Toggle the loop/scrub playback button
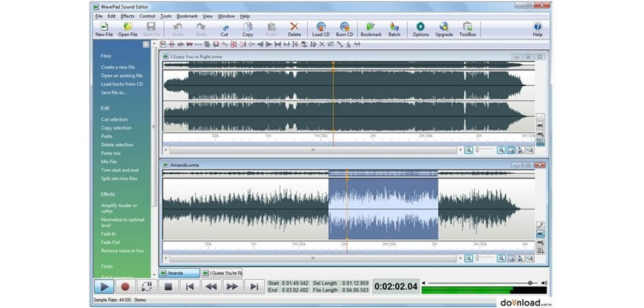Viewport: 644px width, 308px height. pyautogui.click(x=147, y=286)
